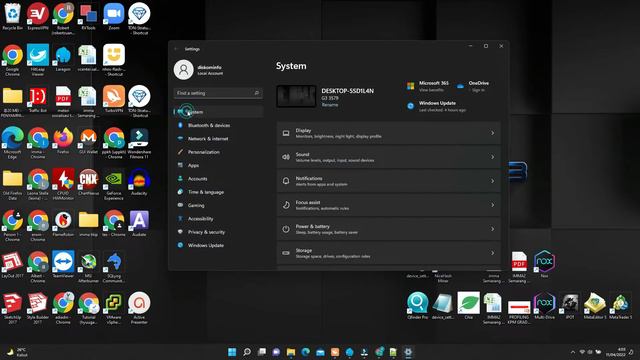Open the taskbar clock and date
The width and height of the screenshot is (640, 360).
(617, 352)
